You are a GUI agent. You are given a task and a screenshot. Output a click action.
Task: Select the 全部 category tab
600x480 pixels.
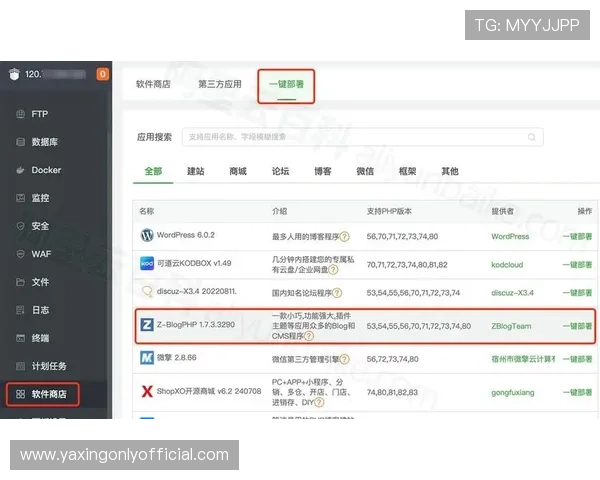[153, 171]
